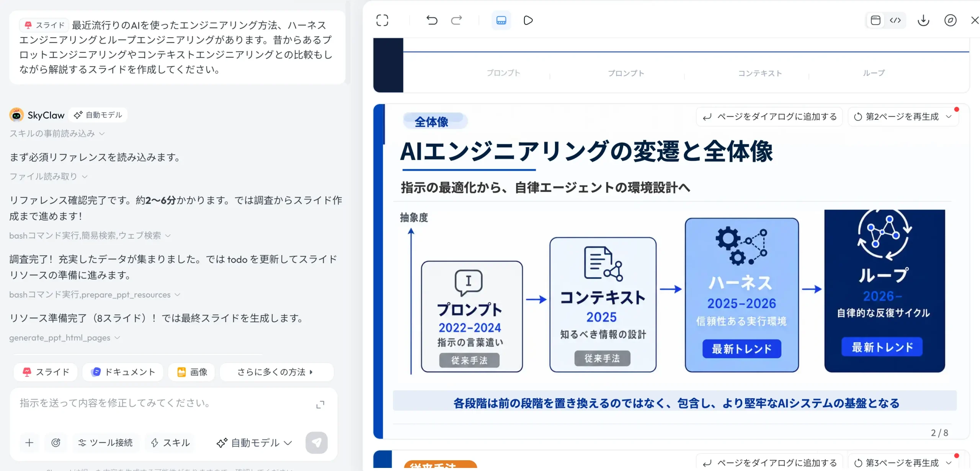980x471 pixels.
Task: Regenerate page 2
Action: pyautogui.click(x=897, y=117)
